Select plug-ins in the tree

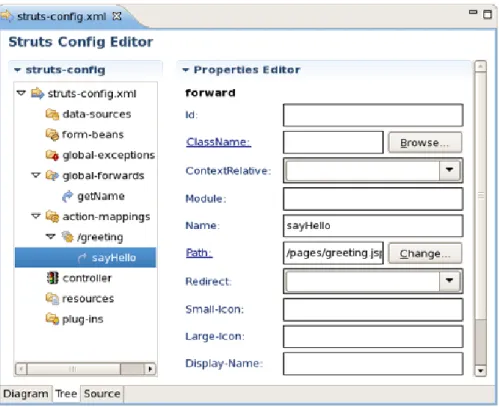click(83, 319)
